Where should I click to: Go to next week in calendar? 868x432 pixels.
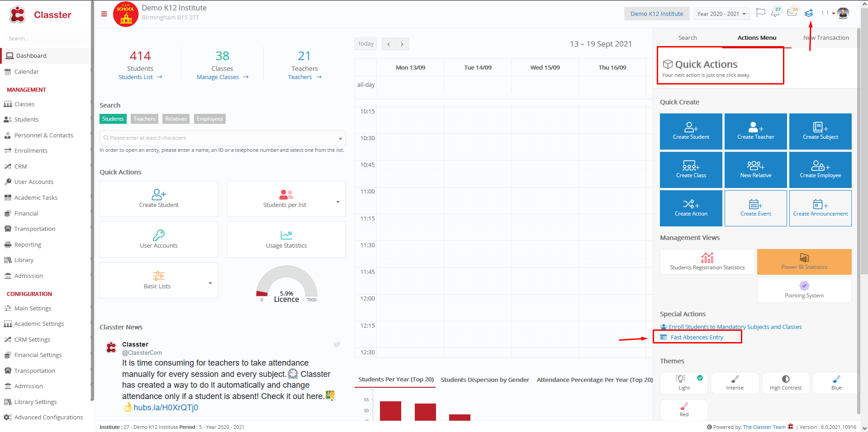[x=402, y=44]
